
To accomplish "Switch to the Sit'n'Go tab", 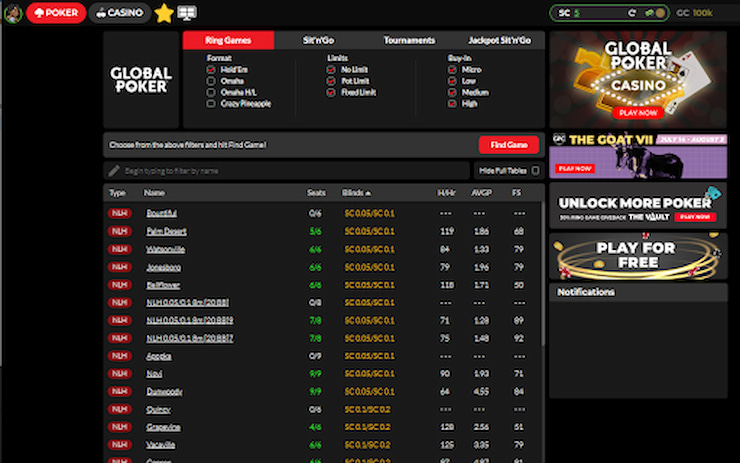I will click(x=319, y=40).
